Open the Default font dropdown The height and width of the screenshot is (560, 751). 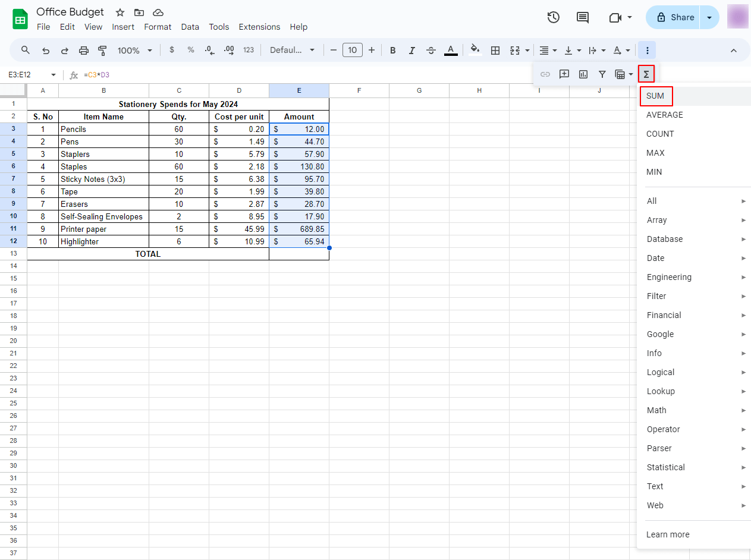292,51
